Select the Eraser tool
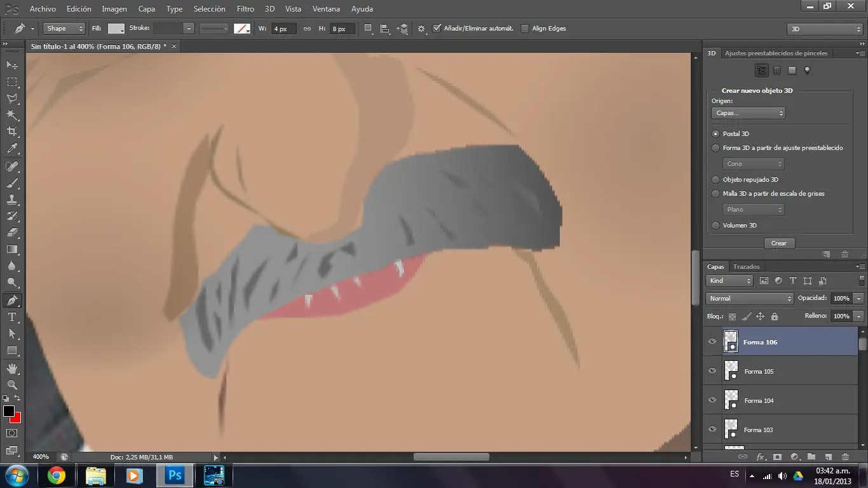 [x=12, y=233]
